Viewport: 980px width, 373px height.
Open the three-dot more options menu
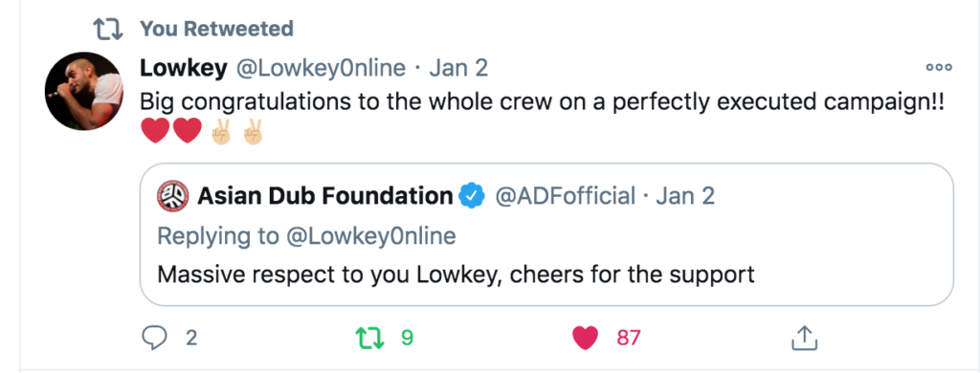(x=939, y=68)
